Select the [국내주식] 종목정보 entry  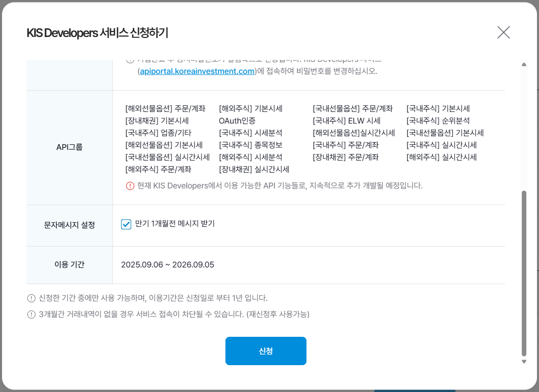coord(251,145)
